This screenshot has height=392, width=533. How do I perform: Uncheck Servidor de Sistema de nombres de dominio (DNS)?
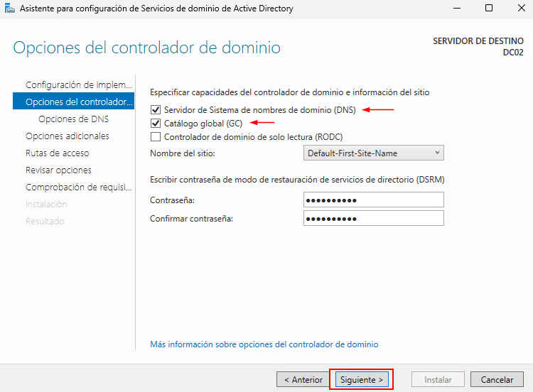(x=156, y=110)
